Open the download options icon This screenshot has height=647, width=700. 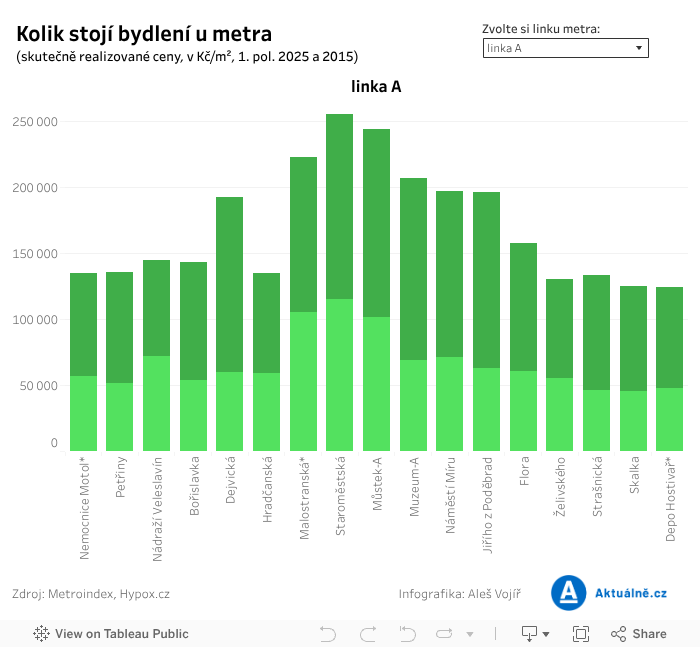click(x=535, y=634)
